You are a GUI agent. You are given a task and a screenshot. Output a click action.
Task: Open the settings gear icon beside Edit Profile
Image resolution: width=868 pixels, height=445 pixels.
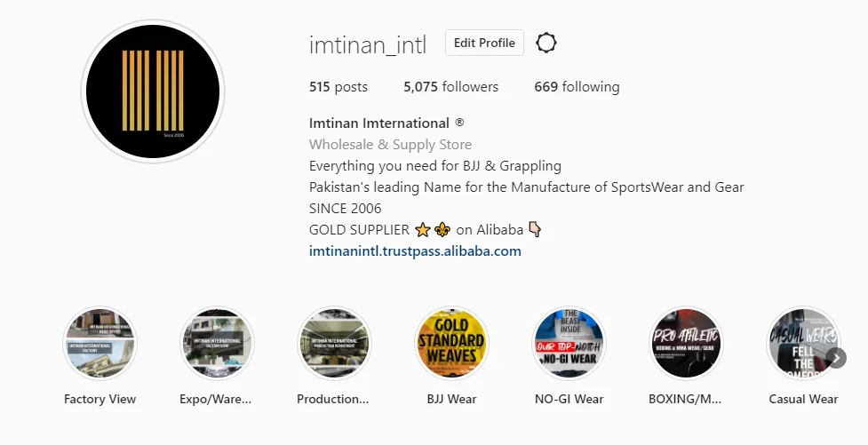(545, 43)
